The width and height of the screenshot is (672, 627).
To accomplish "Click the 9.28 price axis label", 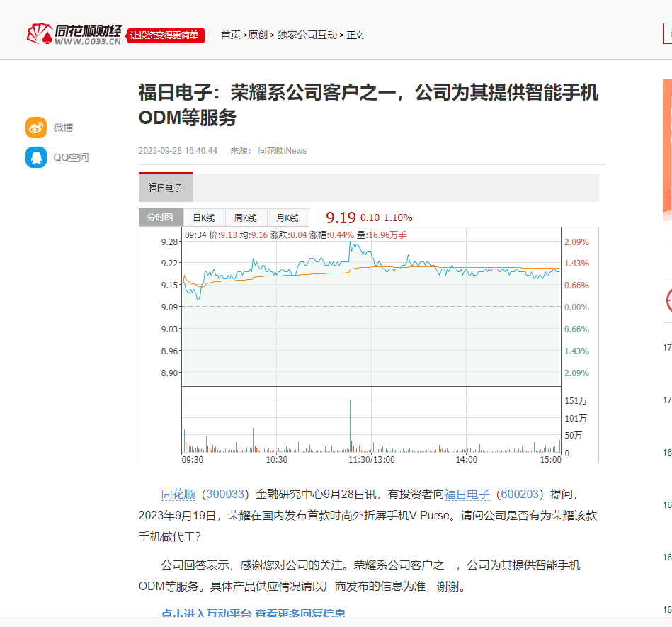I will [169, 242].
